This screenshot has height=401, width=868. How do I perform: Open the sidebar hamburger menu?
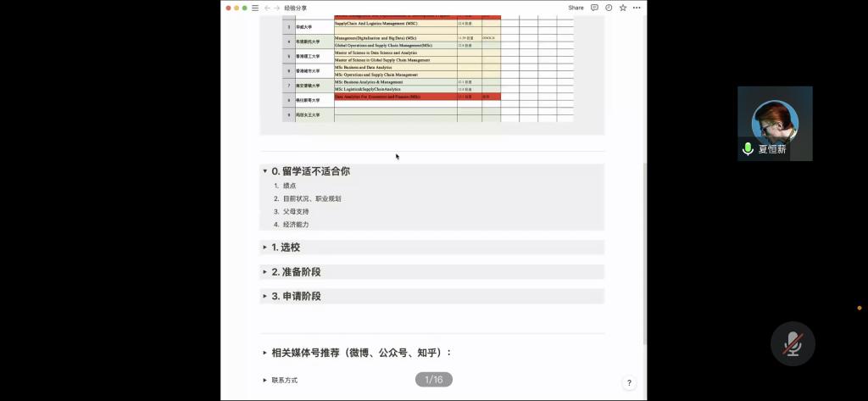255,8
